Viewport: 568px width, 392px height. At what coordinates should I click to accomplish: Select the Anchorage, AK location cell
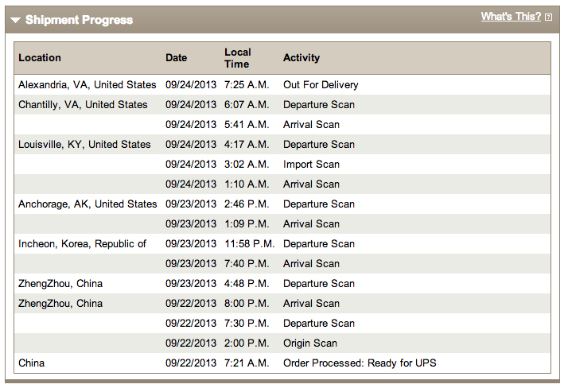tap(88, 204)
